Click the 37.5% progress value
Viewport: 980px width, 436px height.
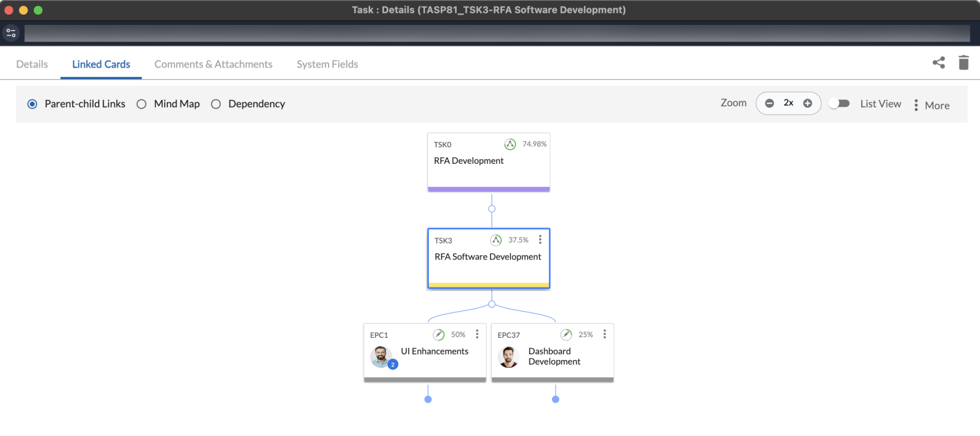(519, 240)
